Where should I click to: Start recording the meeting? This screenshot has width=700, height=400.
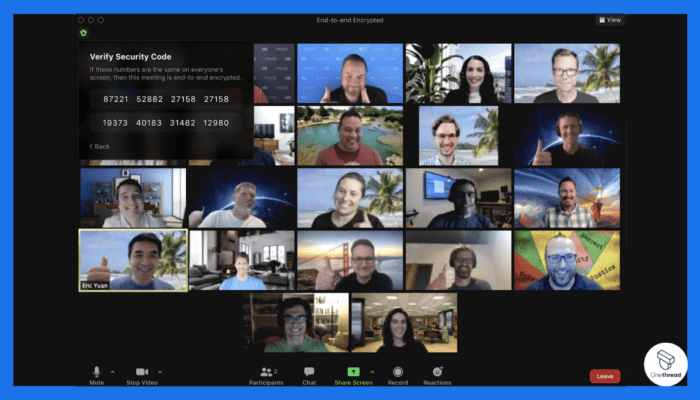398,373
